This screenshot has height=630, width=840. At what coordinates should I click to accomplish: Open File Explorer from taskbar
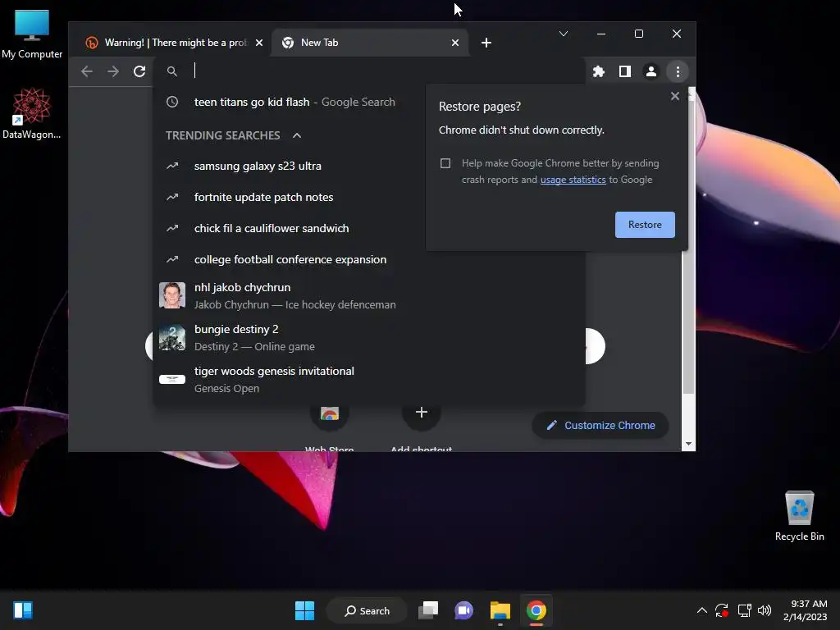(500, 610)
